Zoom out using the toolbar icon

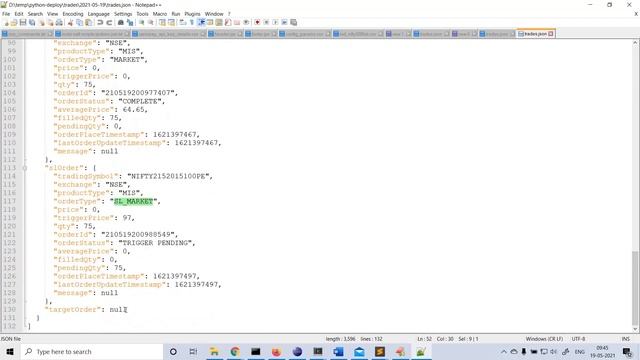coord(151,22)
